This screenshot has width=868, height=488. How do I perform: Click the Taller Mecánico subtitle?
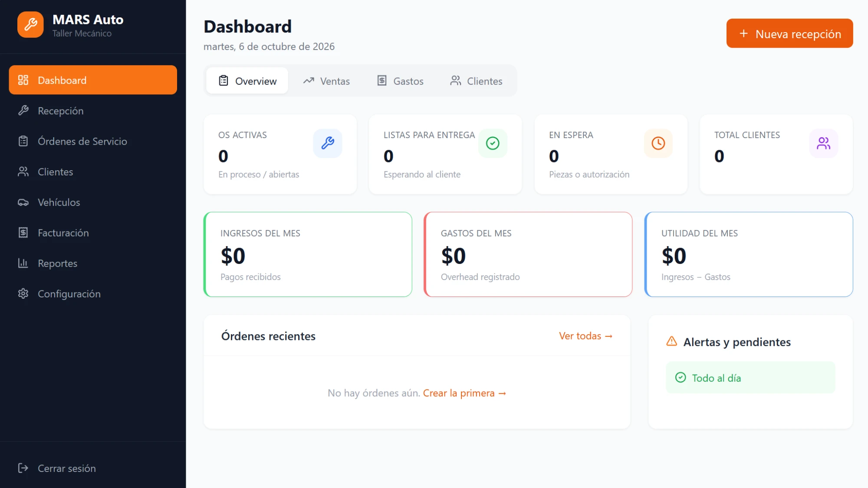pyautogui.click(x=82, y=33)
